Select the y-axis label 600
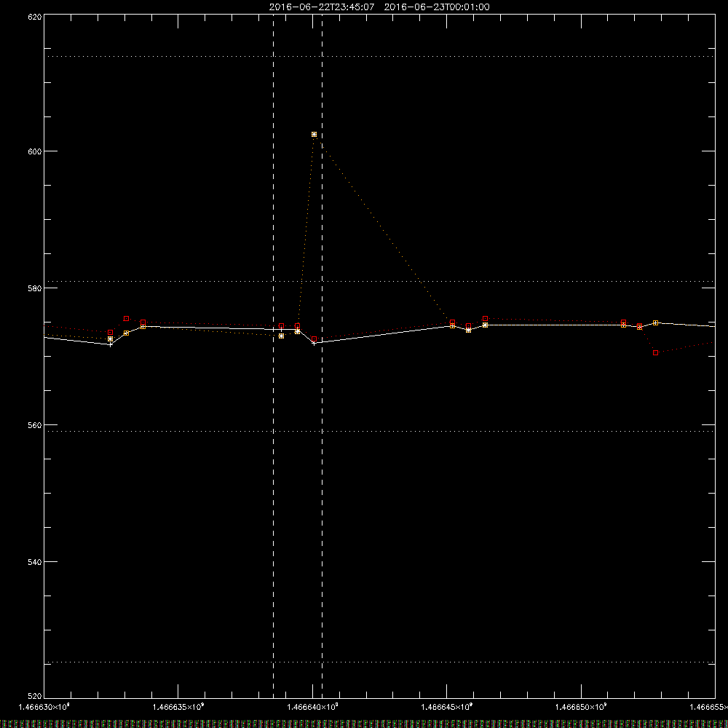728x728 pixels. (x=35, y=151)
